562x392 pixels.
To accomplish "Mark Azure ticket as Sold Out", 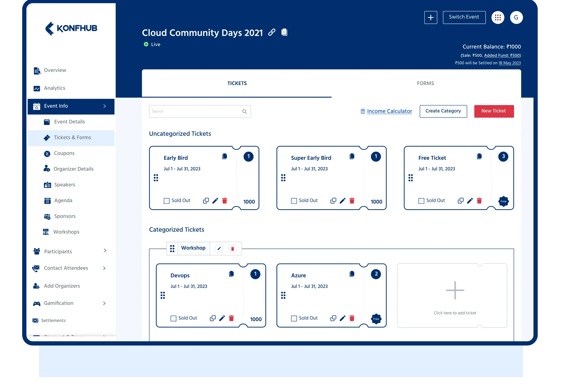I will point(294,318).
